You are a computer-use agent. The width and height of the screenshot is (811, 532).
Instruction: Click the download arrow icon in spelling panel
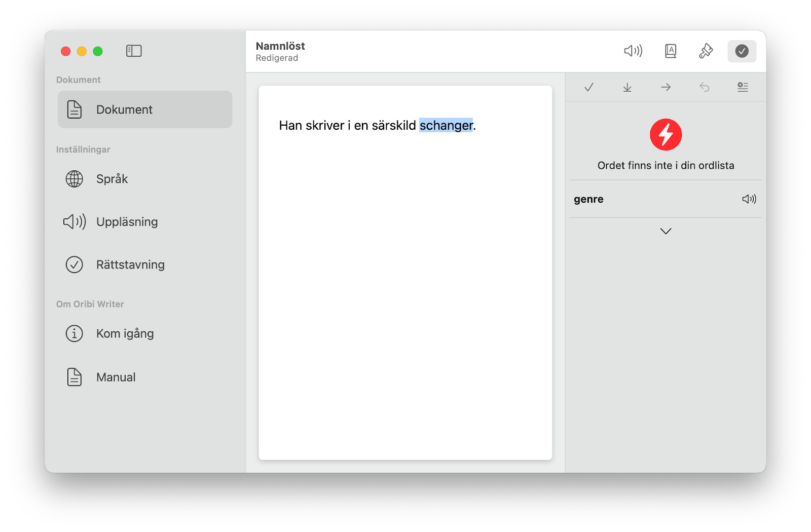click(x=627, y=87)
